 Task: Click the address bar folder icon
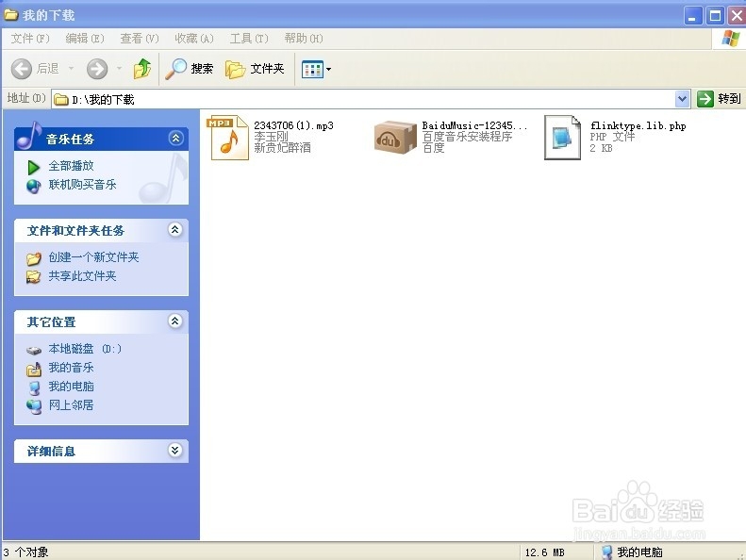[61, 99]
